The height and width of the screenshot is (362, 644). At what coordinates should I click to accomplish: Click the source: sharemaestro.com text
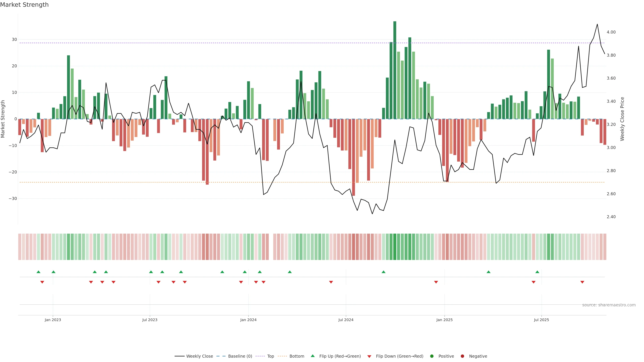click(609, 305)
